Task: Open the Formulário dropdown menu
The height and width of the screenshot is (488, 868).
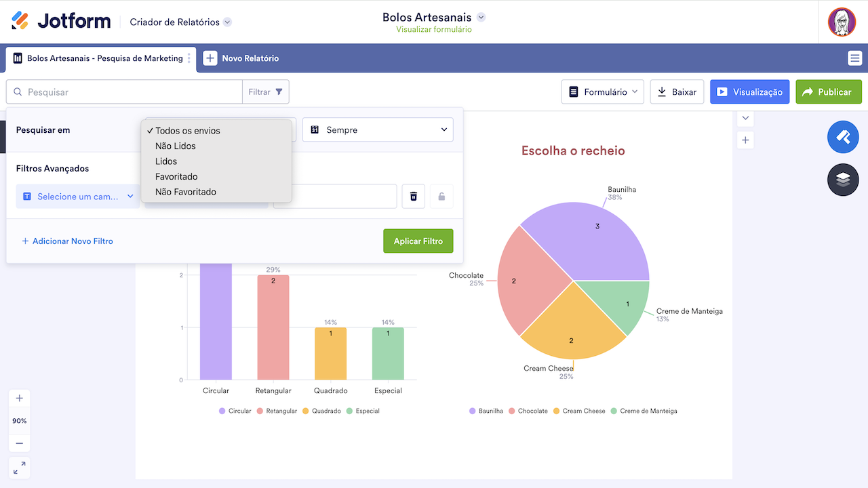Action: click(x=602, y=91)
